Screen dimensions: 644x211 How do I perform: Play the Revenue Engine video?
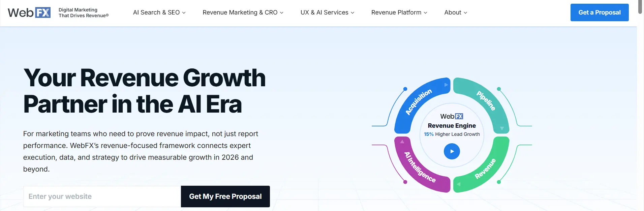[x=452, y=151]
